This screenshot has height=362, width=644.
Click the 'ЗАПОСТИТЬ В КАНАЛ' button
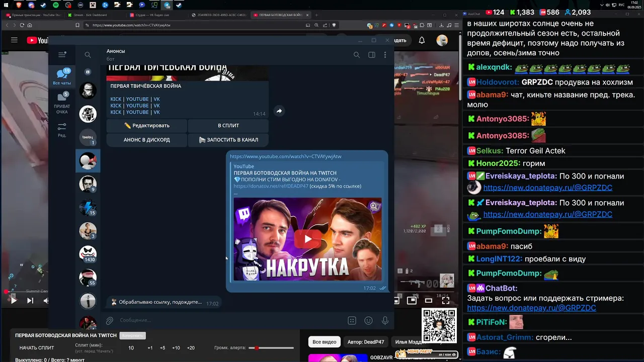pos(228,140)
